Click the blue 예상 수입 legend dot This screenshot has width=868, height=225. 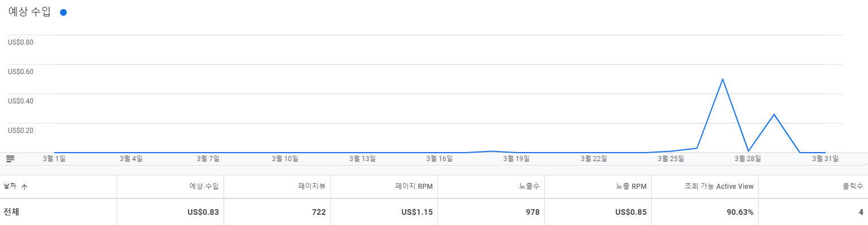pyautogui.click(x=63, y=12)
